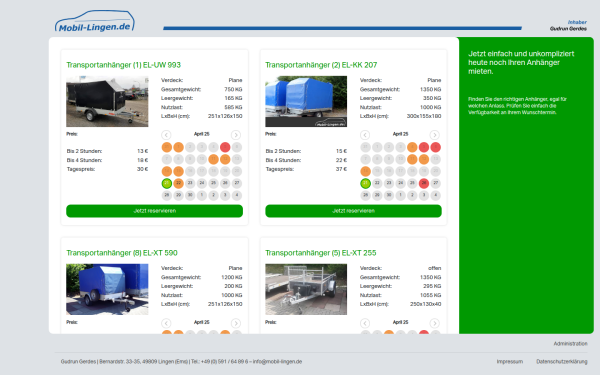
Task: Open the black trailer photo of EL-UW 993
Action: tap(107, 101)
